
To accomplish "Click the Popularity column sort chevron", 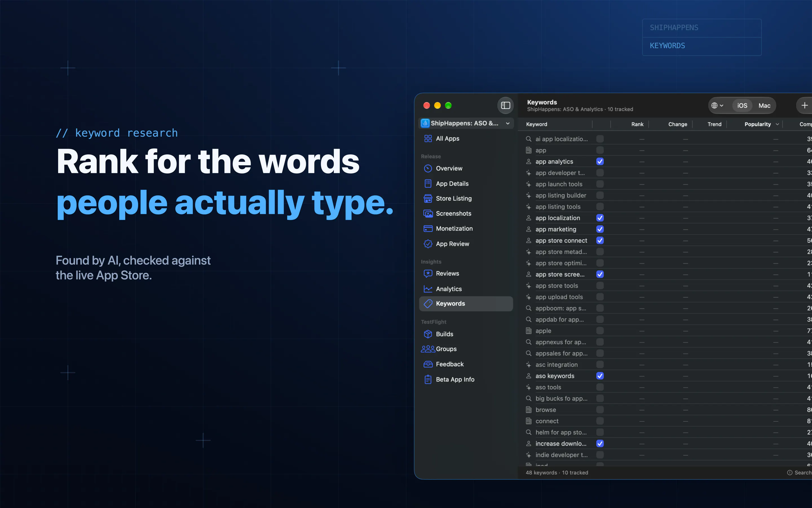I will coord(777,124).
